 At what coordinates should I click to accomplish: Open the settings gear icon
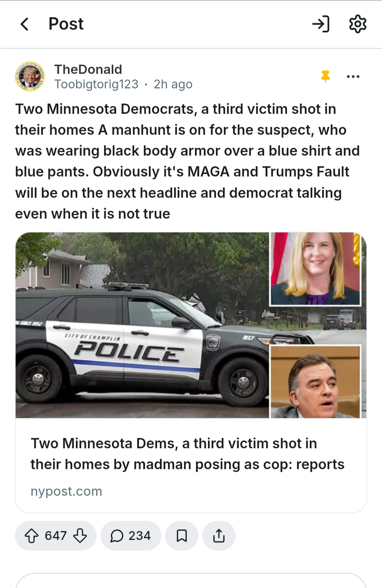(358, 24)
